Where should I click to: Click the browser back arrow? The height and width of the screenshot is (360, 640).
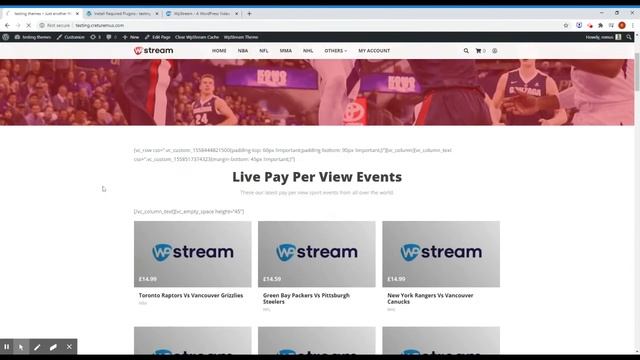(x=7, y=25)
